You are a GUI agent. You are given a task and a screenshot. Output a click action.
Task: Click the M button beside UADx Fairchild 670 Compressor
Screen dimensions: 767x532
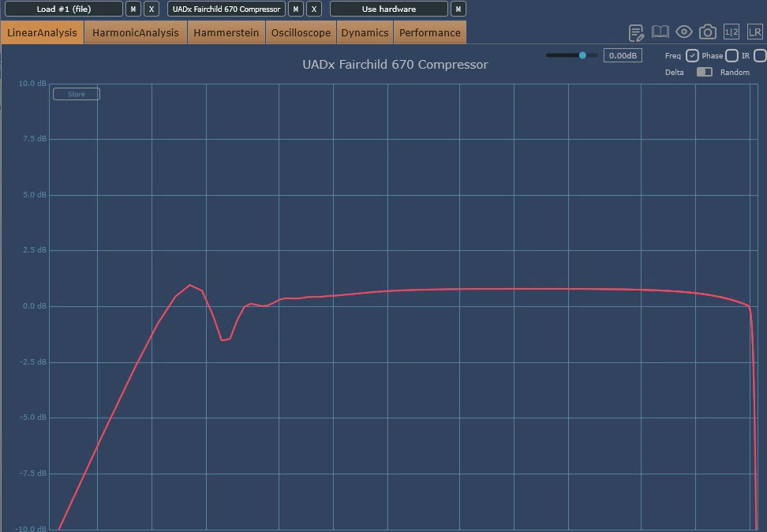295,9
